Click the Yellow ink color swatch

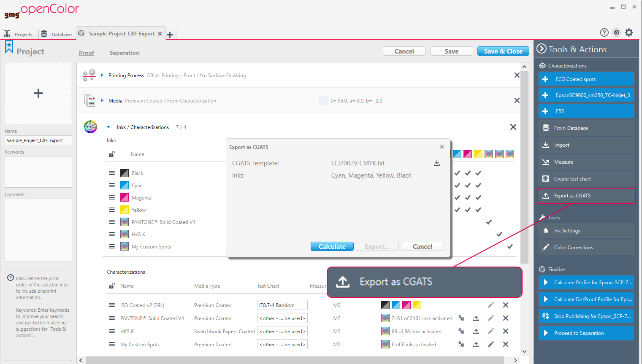pyautogui.click(x=125, y=210)
